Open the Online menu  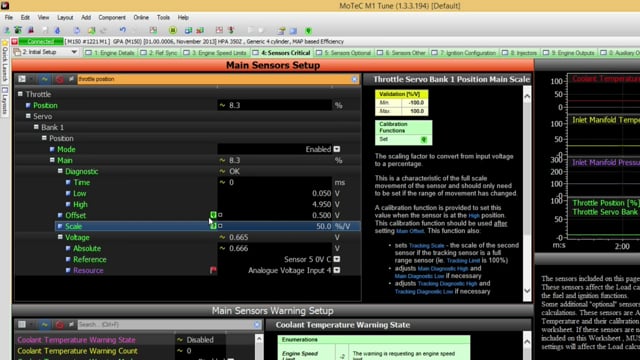141,18
